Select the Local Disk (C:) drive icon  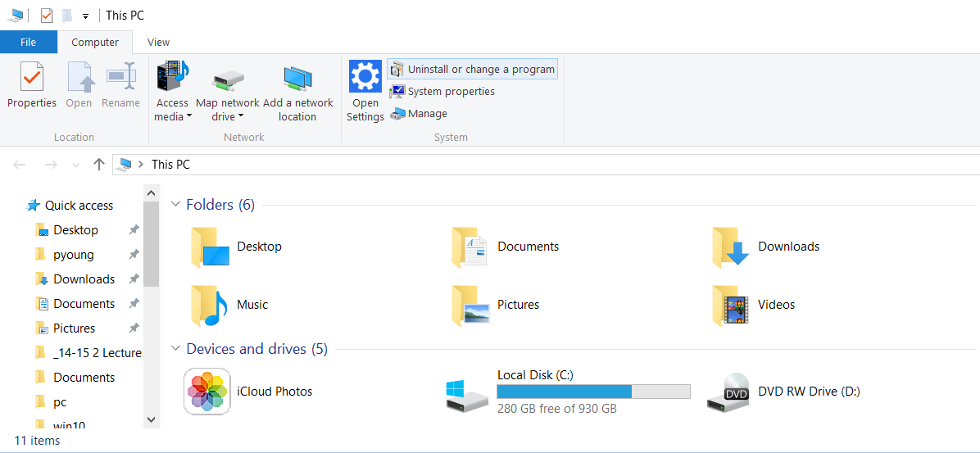[x=466, y=396]
